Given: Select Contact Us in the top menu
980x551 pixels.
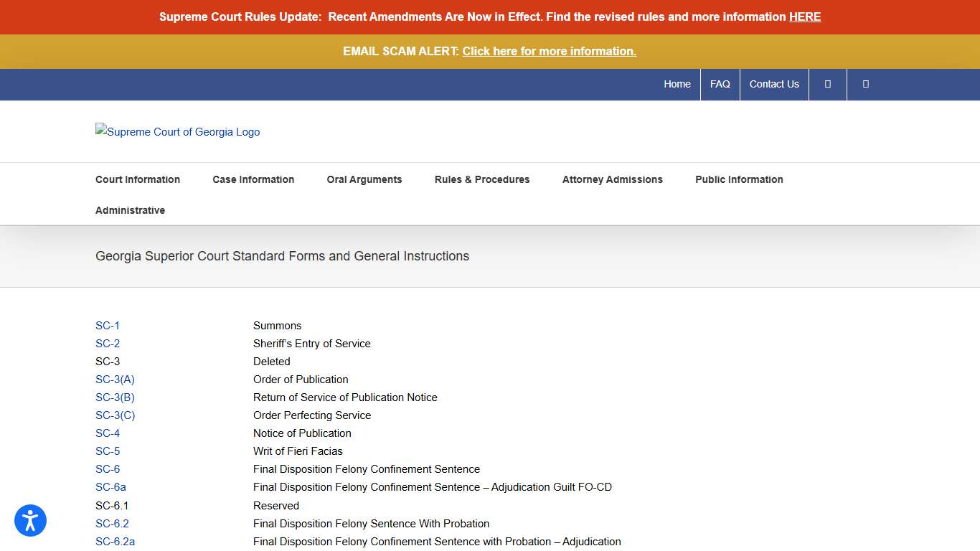Looking at the screenshot, I should point(773,84).
